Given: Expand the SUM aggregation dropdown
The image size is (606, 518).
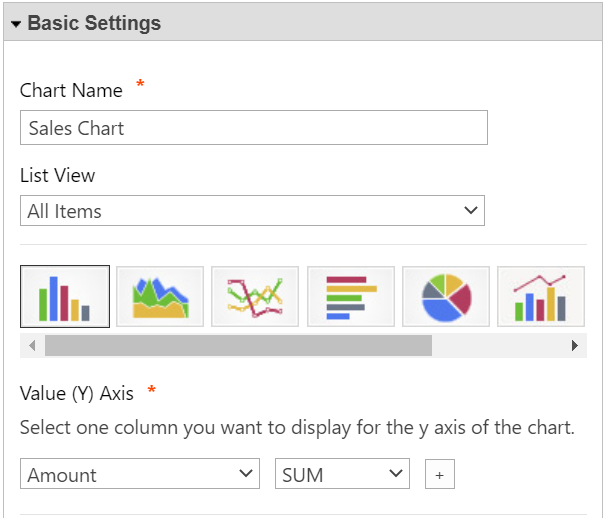Looking at the screenshot, I should point(342,475).
